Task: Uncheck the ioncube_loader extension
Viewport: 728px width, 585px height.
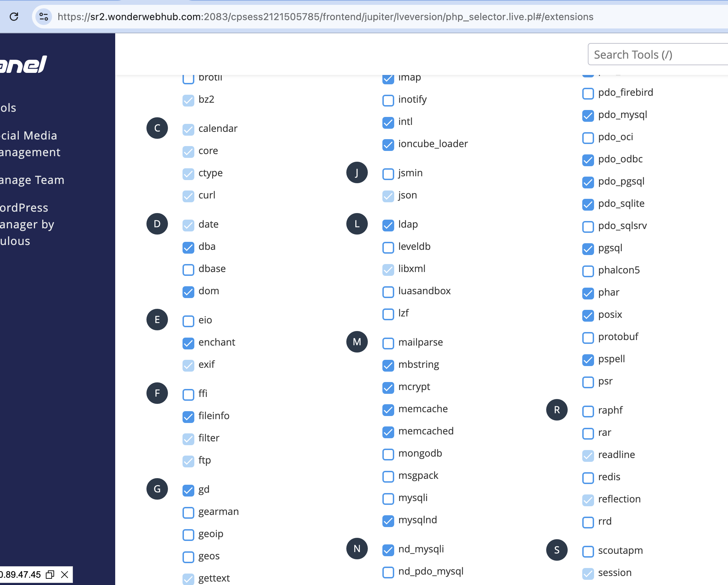Action: [388, 145]
